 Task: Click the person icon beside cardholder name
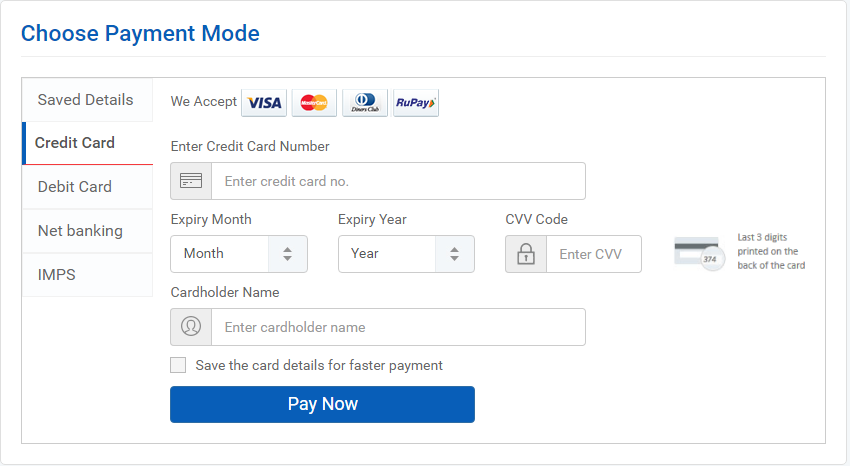[x=191, y=327]
